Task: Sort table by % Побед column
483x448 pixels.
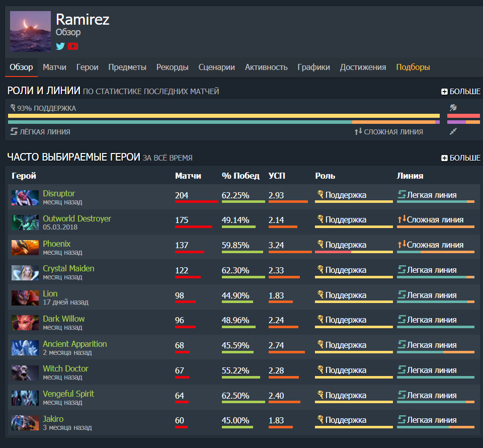Action: [x=240, y=176]
